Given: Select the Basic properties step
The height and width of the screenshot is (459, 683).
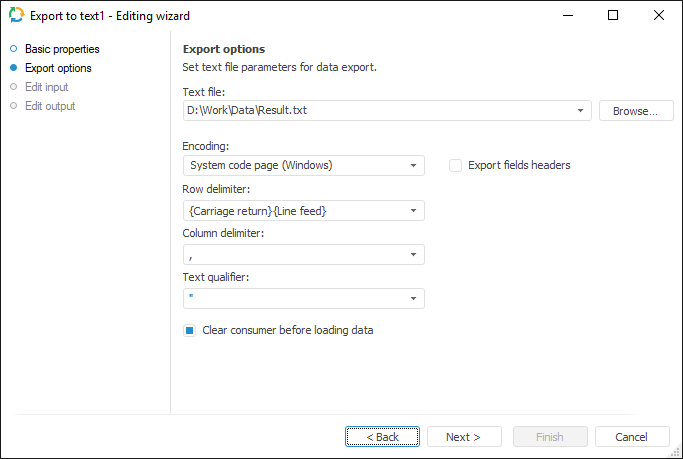Looking at the screenshot, I should coord(62,49).
